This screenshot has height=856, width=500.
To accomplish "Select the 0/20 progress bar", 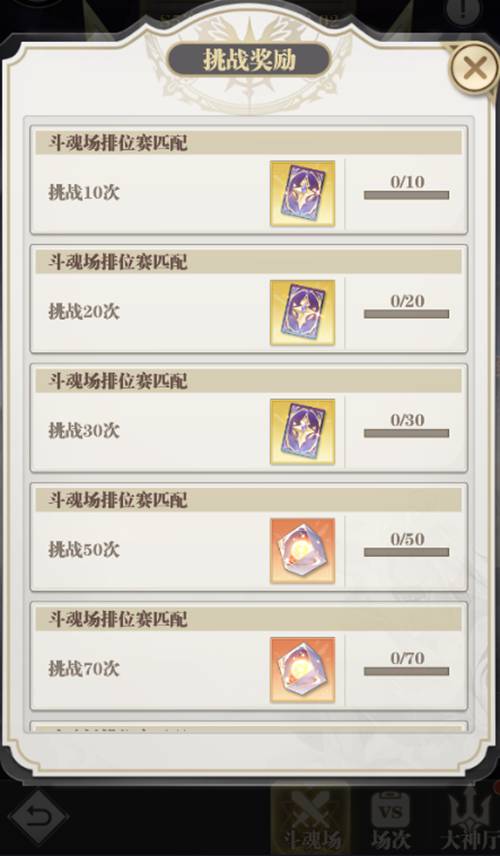I will [x=407, y=314].
